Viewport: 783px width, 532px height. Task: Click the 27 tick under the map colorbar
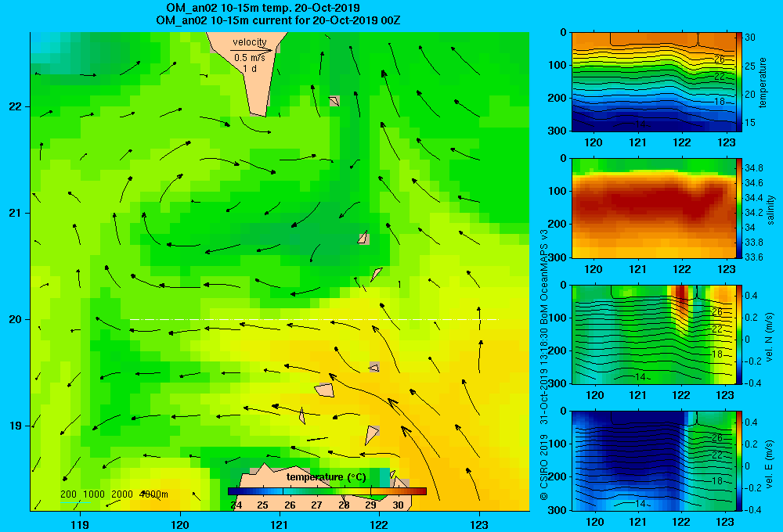point(316,505)
